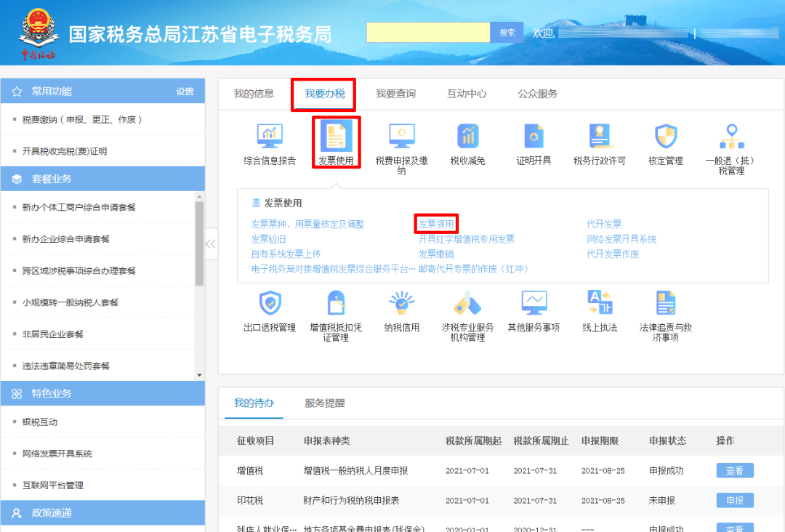Click the 政策速递 person icon

coord(17,513)
